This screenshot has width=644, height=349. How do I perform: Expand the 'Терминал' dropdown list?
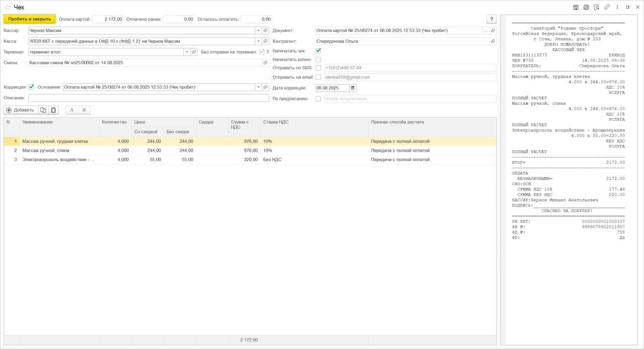click(187, 52)
